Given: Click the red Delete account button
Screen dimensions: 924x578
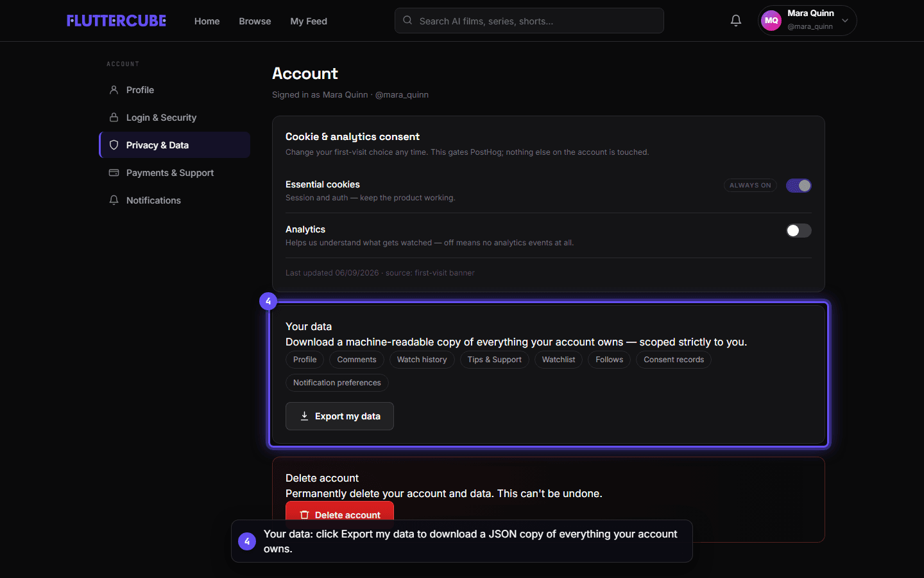Looking at the screenshot, I should (339, 515).
